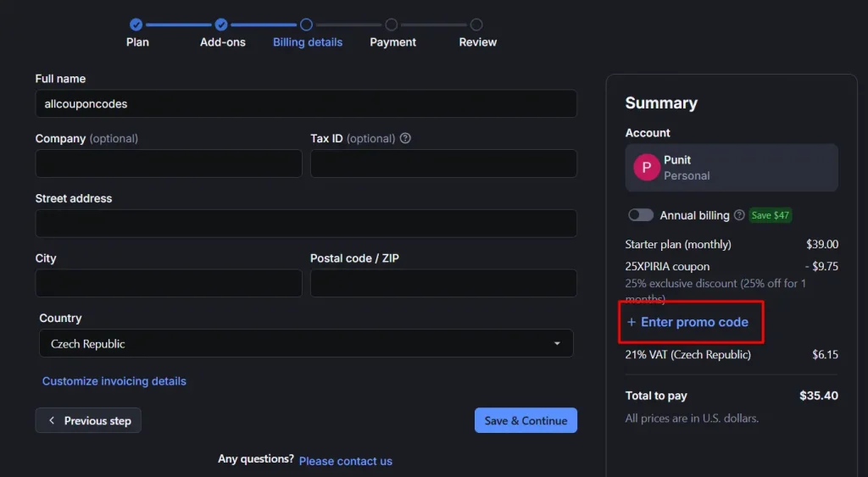Click the Postal code / ZIP field
868x477 pixels.
pyautogui.click(x=443, y=283)
